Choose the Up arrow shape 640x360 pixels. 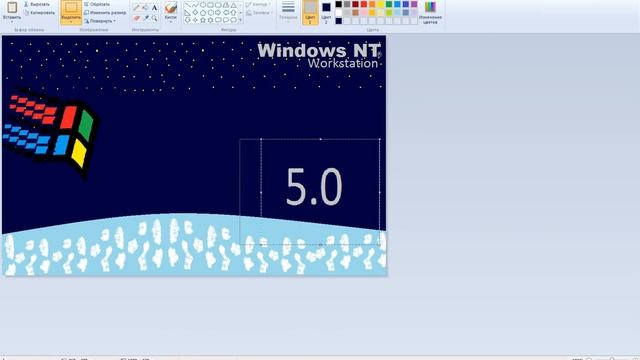(x=234, y=13)
